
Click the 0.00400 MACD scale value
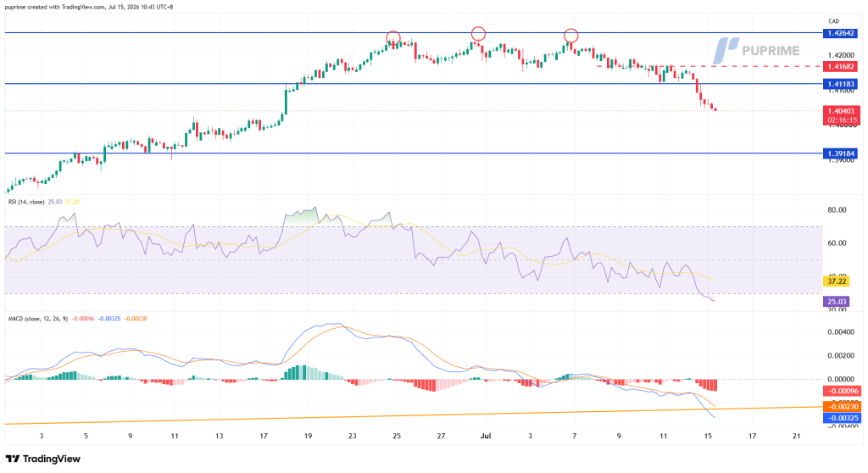pos(842,332)
